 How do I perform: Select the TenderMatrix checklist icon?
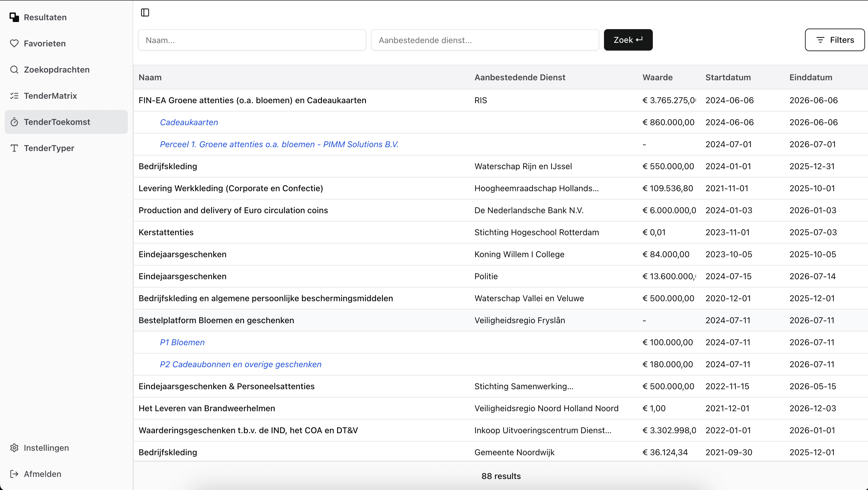[x=14, y=96]
